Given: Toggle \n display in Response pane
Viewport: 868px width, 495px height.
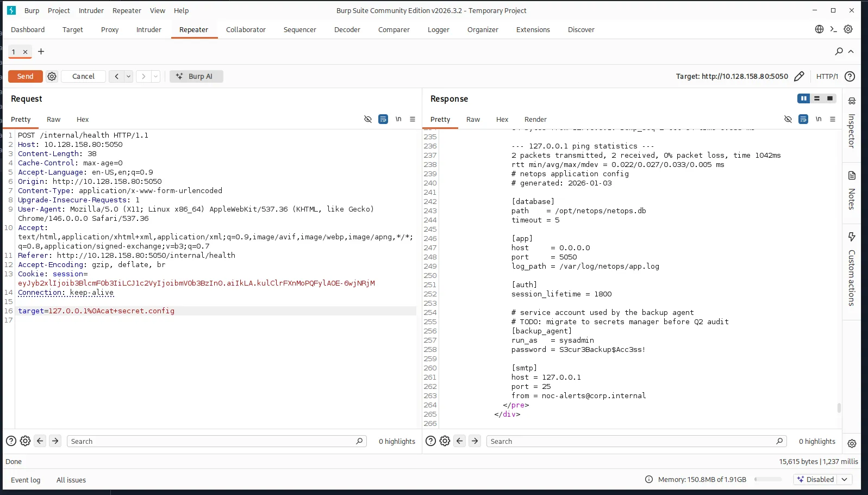Looking at the screenshot, I should coord(819,119).
